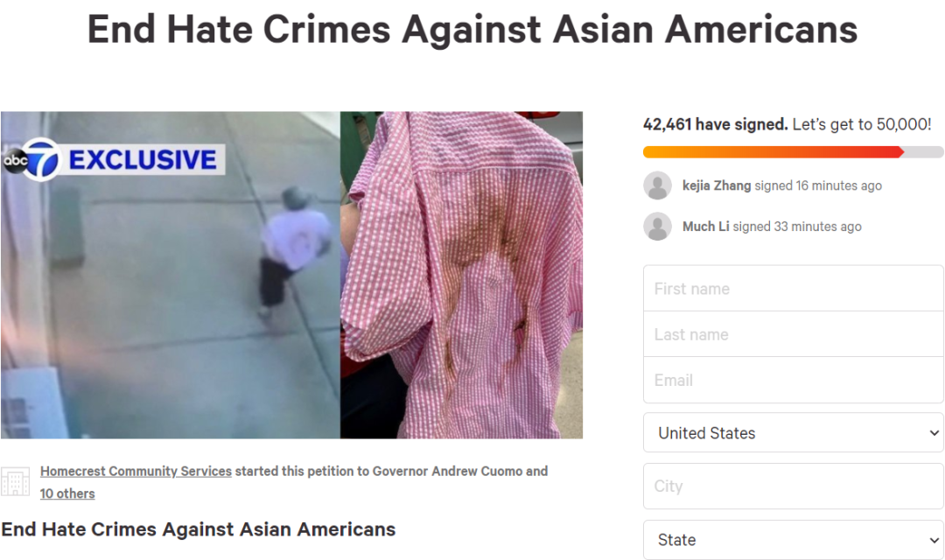The image size is (945, 560).
Task: Click Much Li's avatar icon
Action: (657, 227)
